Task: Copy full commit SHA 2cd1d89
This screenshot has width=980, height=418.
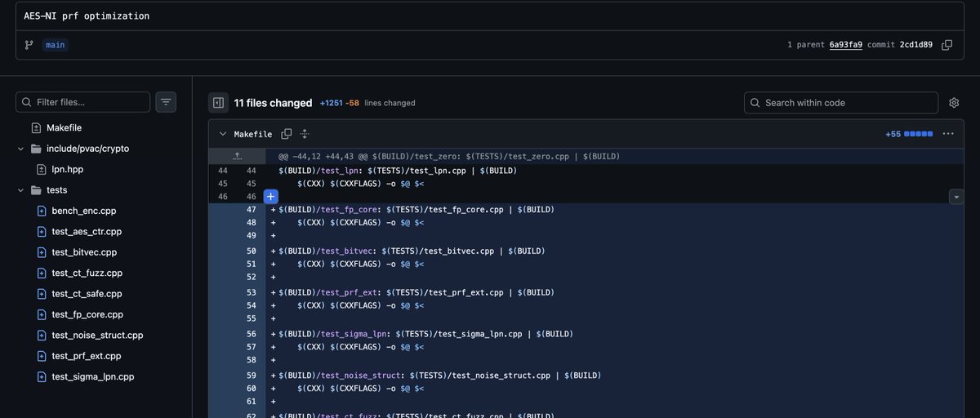Action: (x=947, y=45)
